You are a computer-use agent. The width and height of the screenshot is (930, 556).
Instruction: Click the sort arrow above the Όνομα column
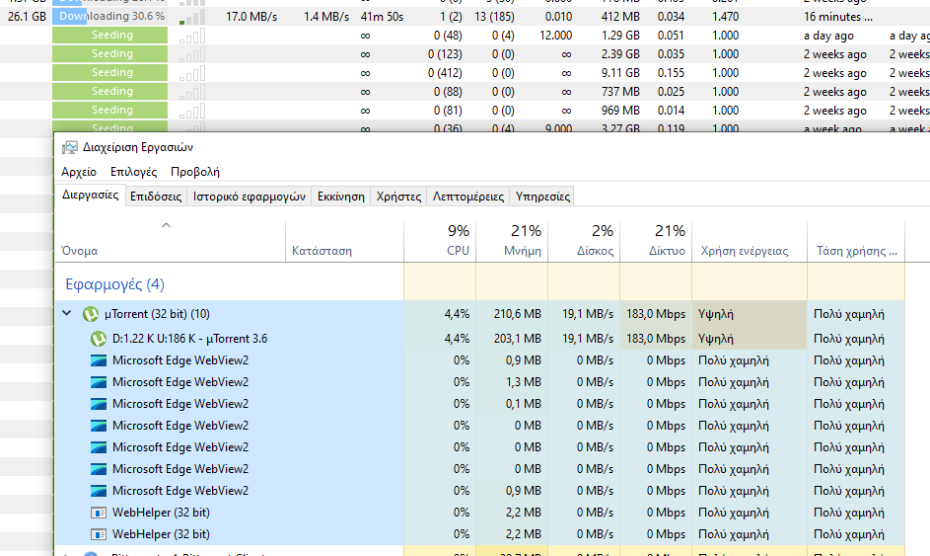click(166, 226)
